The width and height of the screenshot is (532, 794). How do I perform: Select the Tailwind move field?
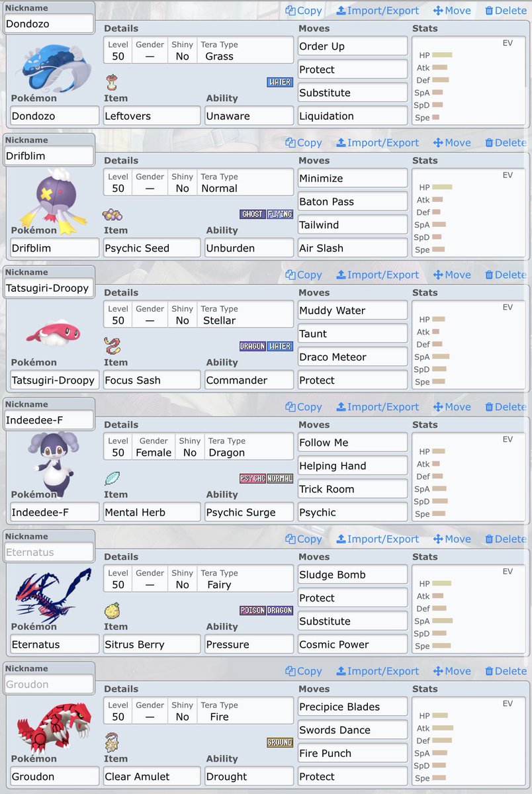tap(353, 225)
